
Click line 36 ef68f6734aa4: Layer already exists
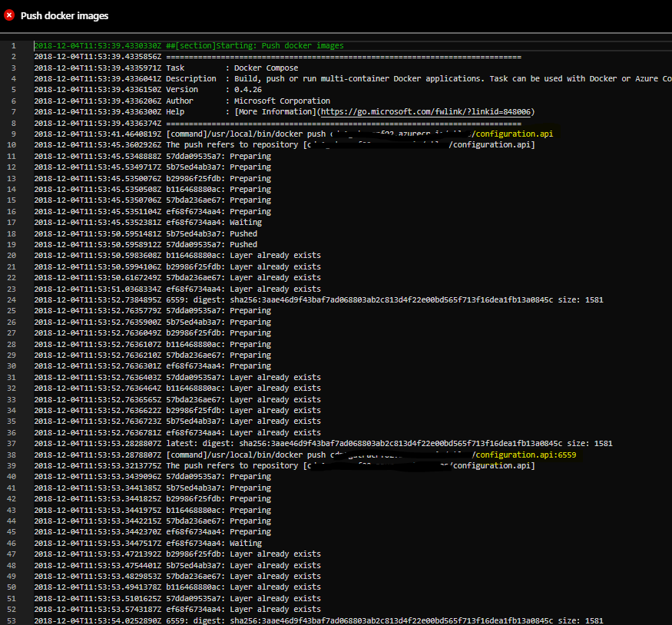(177, 432)
